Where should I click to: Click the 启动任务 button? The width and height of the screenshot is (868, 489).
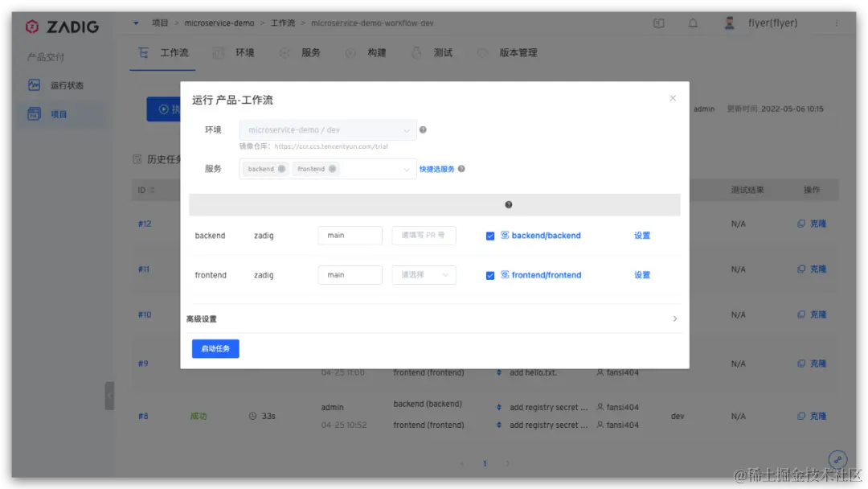coord(215,348)
